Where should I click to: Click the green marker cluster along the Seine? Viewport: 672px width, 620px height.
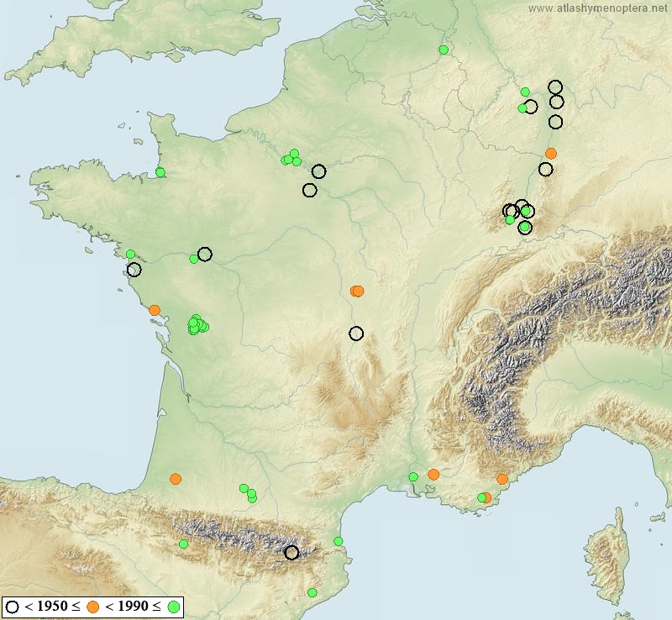click(291, 158)
